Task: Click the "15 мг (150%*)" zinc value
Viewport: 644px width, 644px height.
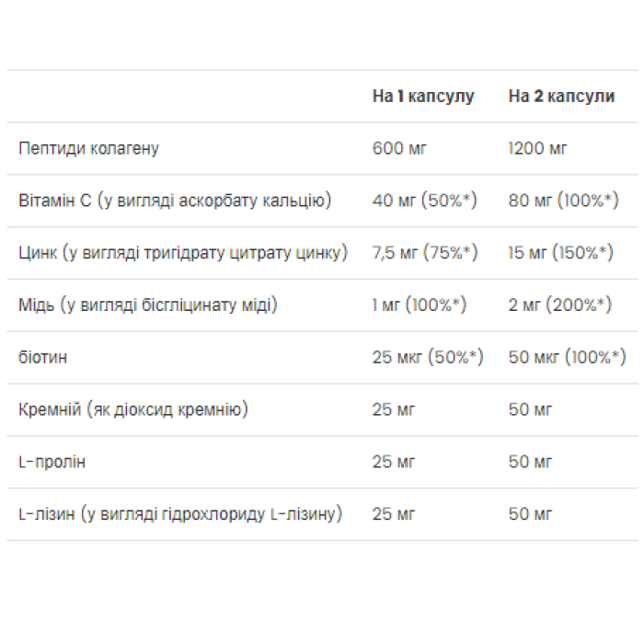Action: (560, 253)
